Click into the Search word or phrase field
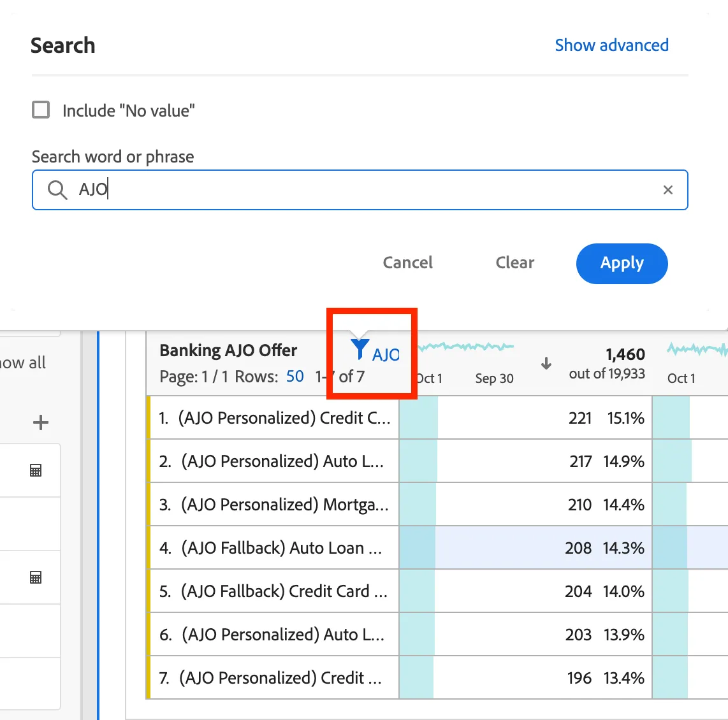The image size is (728, 720). pyautogui.click(x=360, y=190)
